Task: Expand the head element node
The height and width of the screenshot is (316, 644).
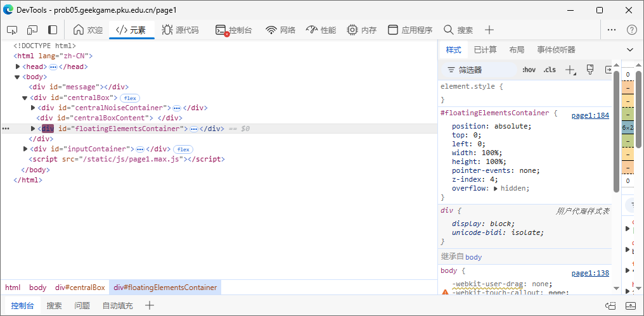Action: coord(18,66)
